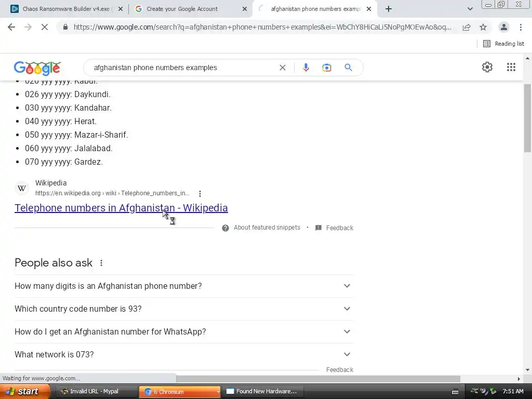This screenshot has width=532, height=399.
Task: Click the Google holiday logo
Action: pyautogui.click(x=37, y=68)
